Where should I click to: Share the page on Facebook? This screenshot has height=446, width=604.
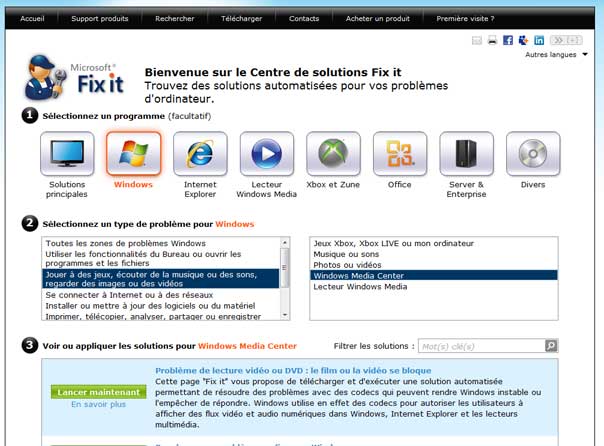point(508,40)
